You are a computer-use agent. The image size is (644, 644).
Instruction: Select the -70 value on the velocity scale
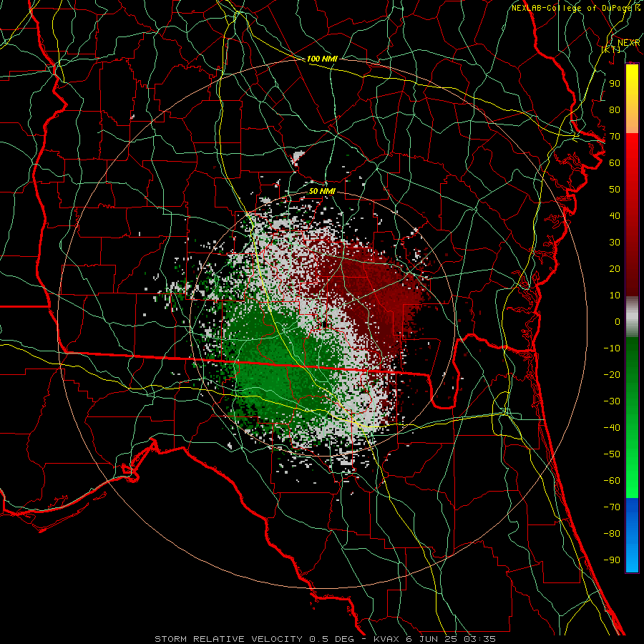click(612, 507)
